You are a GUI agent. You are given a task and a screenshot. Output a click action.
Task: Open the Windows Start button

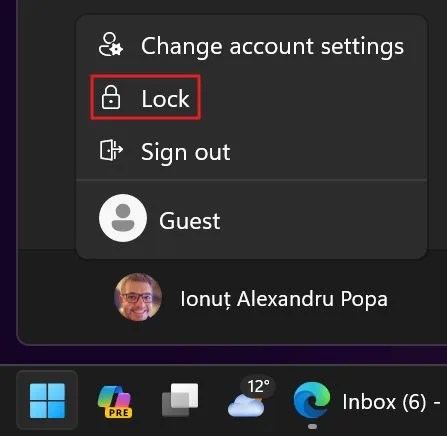47,400
